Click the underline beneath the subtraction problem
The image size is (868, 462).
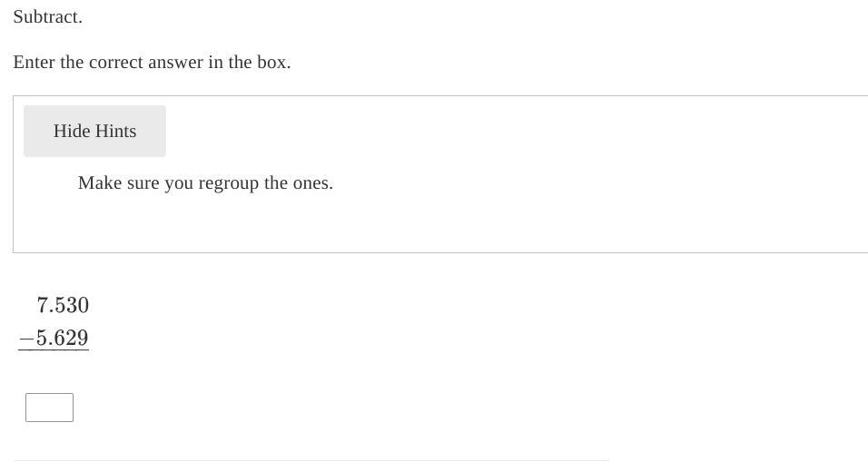coord(54,349)
